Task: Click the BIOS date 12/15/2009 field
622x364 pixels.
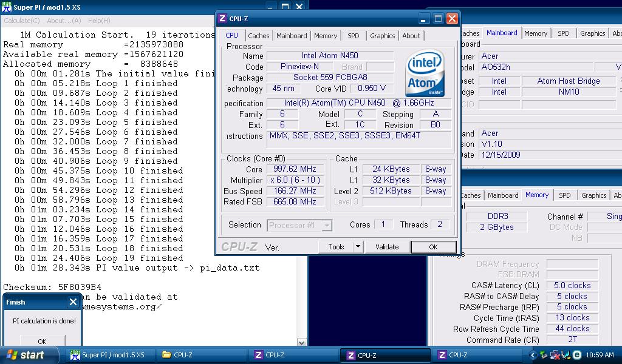Action: [550, 155]
